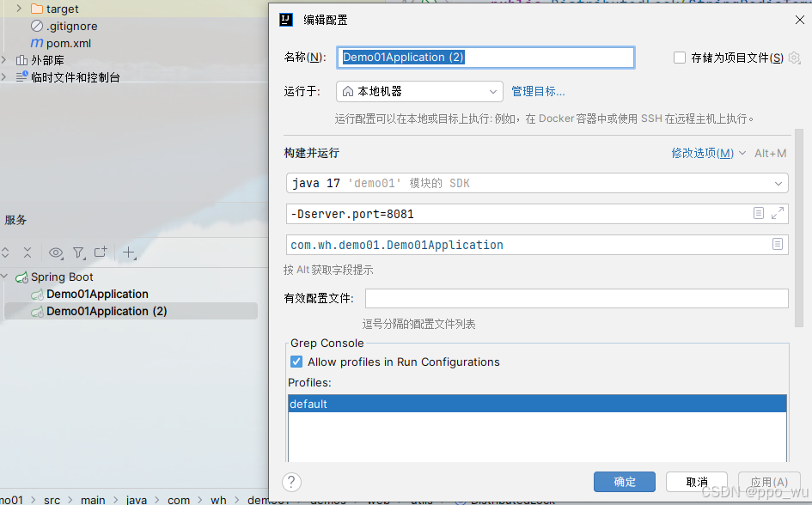This screenshot has height=505, width=812.
Task: Click the 服务 panel title
Action: (x=15, y=220)
